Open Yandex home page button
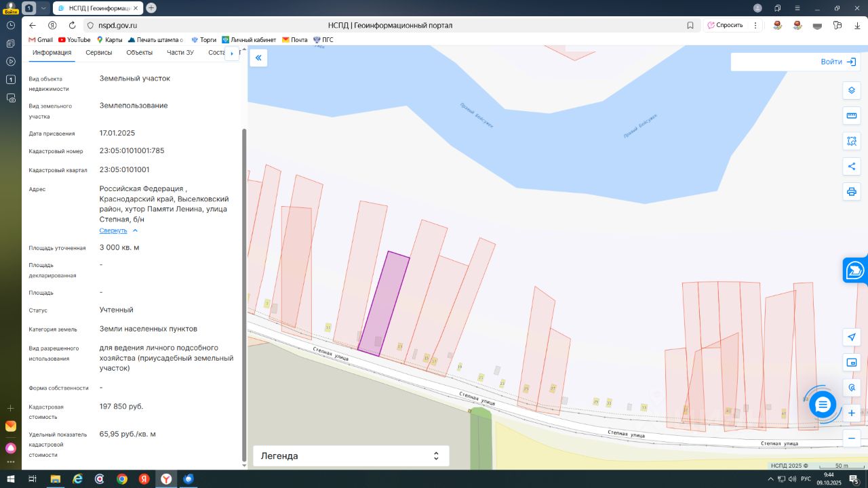 pos(52,25)
